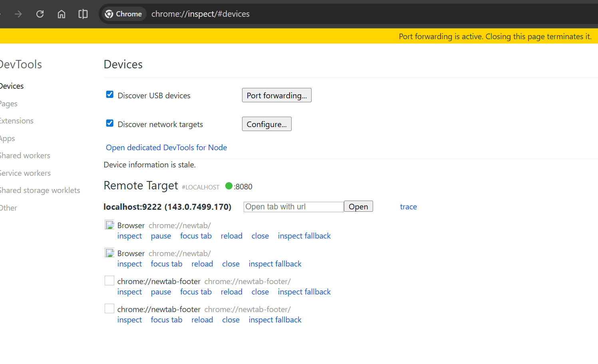Screen dimensions: 598x364
Task: Open the side panel split view icon
Action: (83, 14)
